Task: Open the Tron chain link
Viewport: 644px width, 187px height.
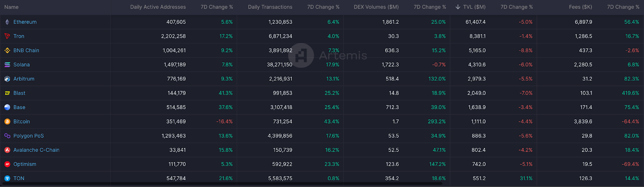Action: [x=19, y=36]
